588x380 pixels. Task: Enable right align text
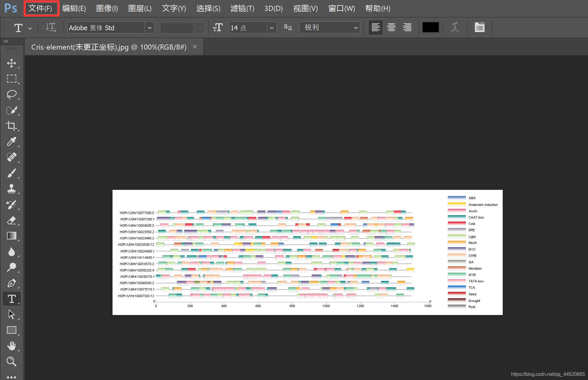click(x=407, y=28)
